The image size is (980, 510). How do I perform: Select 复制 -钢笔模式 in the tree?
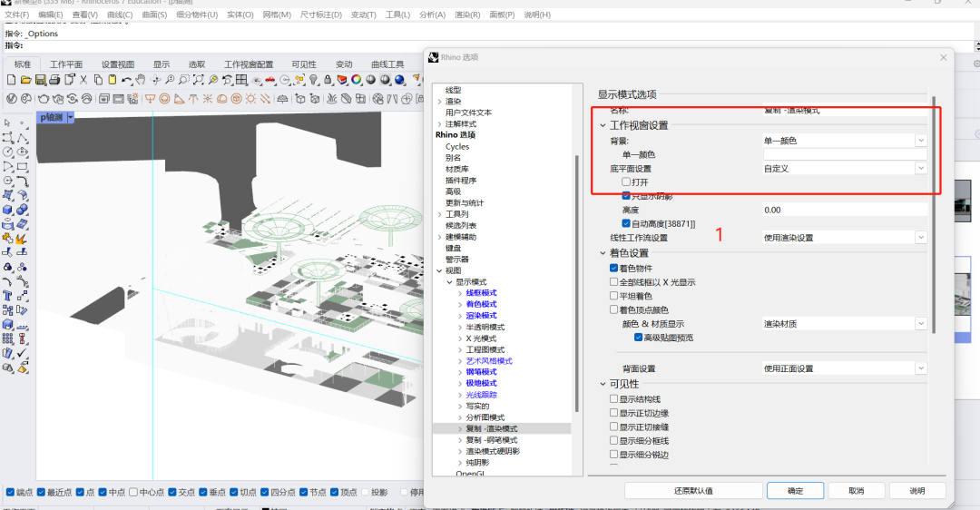pos(492,440)
